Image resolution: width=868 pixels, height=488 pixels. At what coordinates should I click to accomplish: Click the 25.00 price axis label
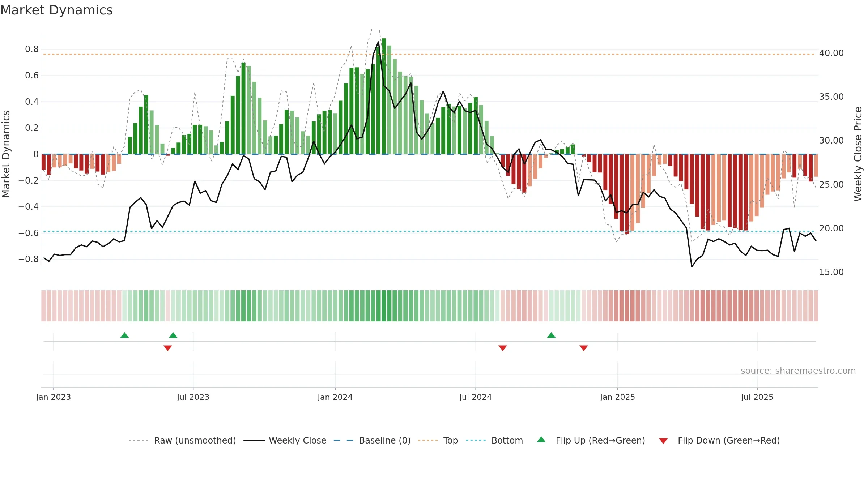(x=831, y=185)
